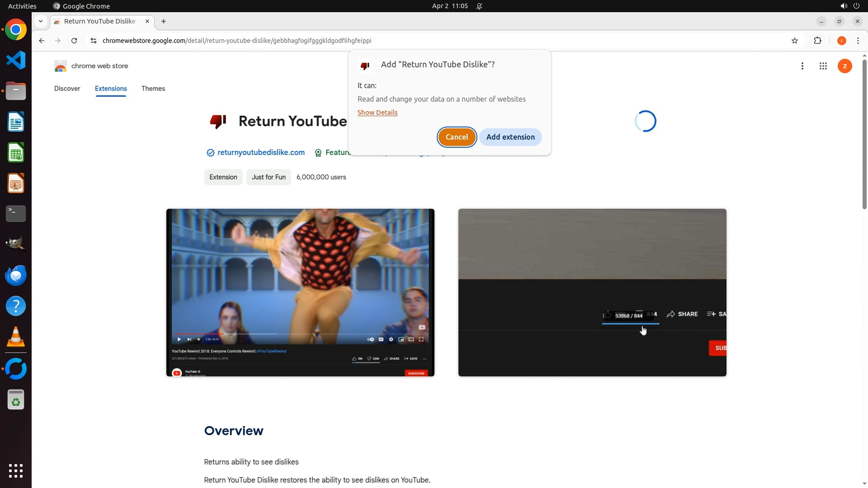This screenshot has width=868, height=488.
Task: Open the Extensions puzzle icon
Action: (817, 41)
